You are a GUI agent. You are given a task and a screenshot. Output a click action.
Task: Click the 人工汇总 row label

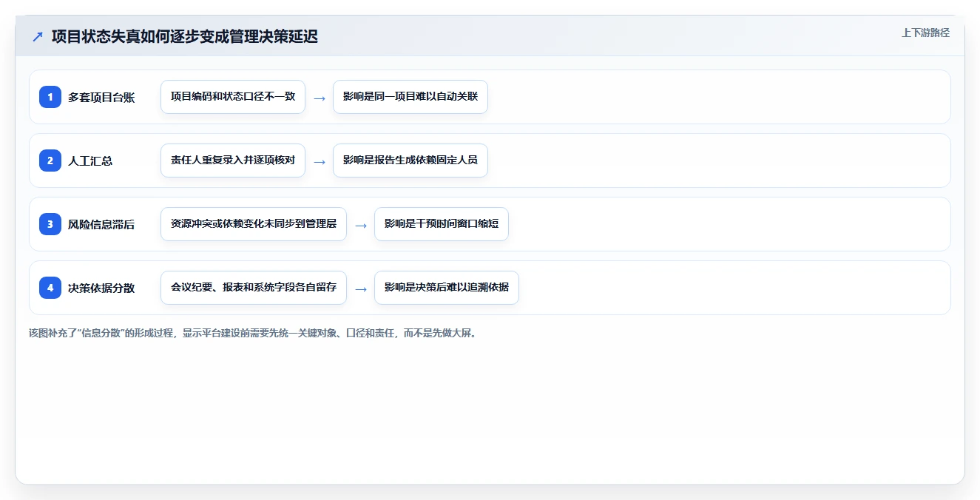(x=90, y=161)
